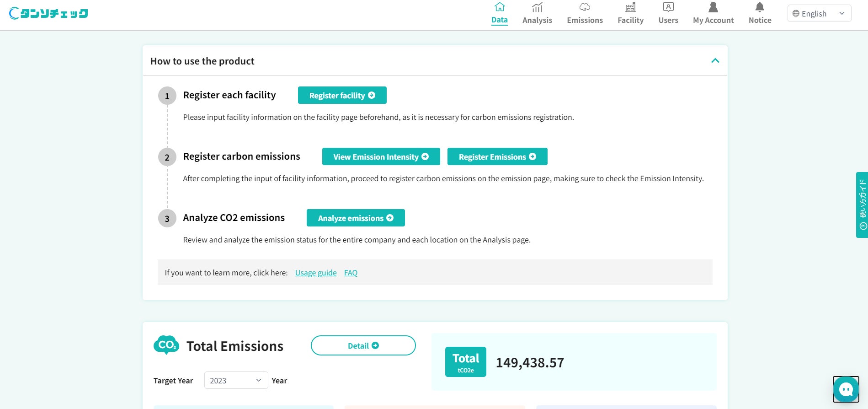Go to Emissions cloud icon
Image resolution: width=868 pixels, height=409 pixels.
coord(585,7)
